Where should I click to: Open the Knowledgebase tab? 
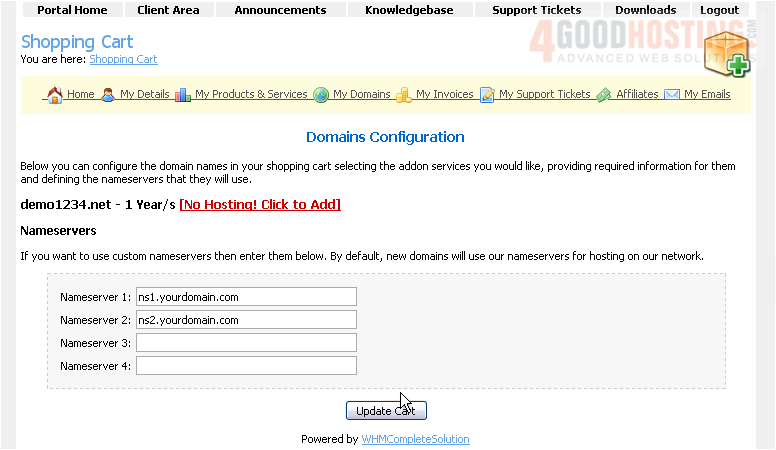coord(409,10)
